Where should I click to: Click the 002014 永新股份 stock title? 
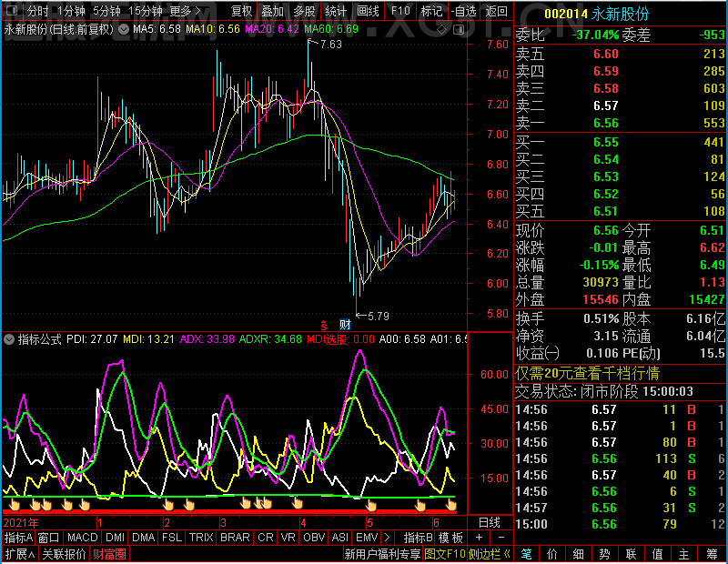coord(597,14)
